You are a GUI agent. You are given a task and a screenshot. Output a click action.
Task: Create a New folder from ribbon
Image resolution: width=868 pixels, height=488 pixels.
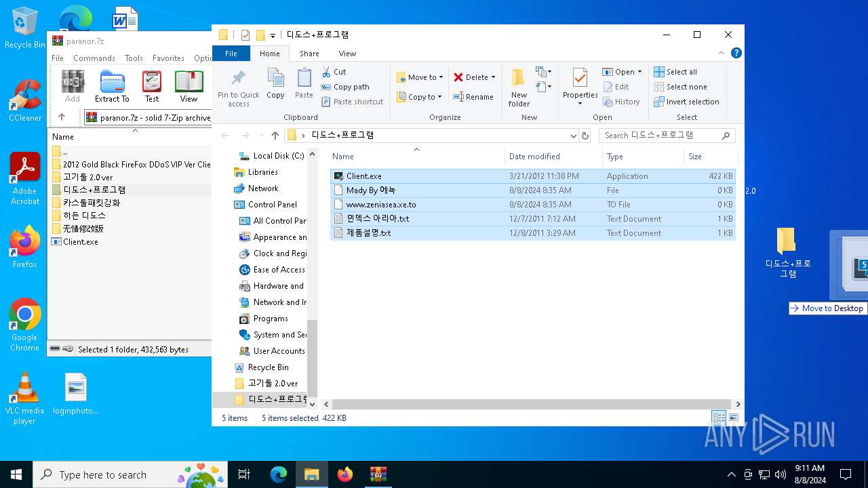point(519,88)
